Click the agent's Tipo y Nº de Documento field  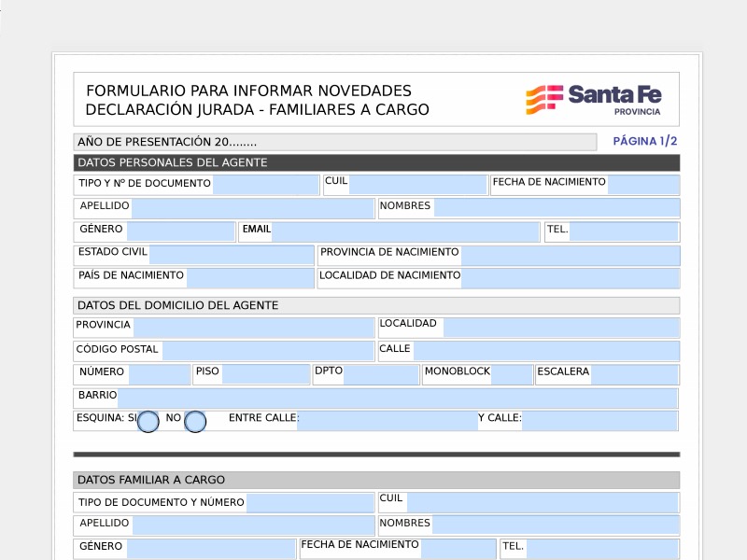pos(265,185)
